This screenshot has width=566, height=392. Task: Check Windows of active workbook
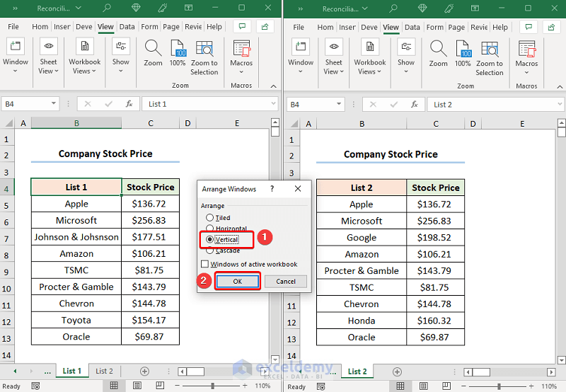[250, 264]
